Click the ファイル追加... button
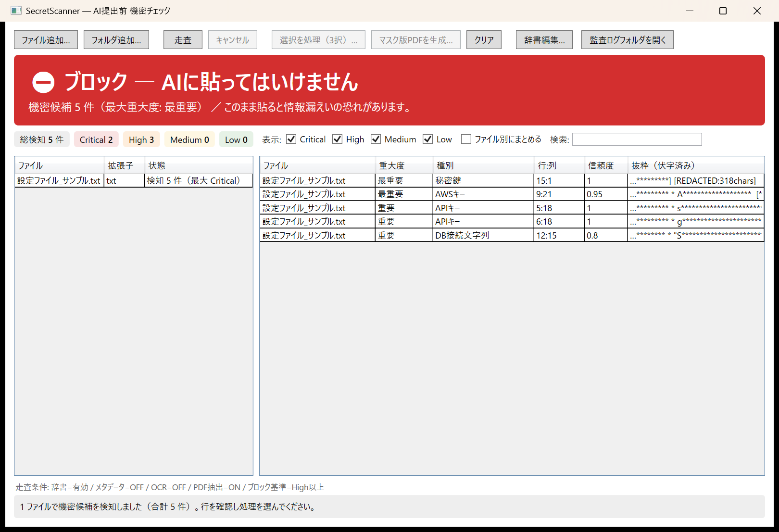The width and height of the screenshot is (779, 532). click(x=46, y=40)
